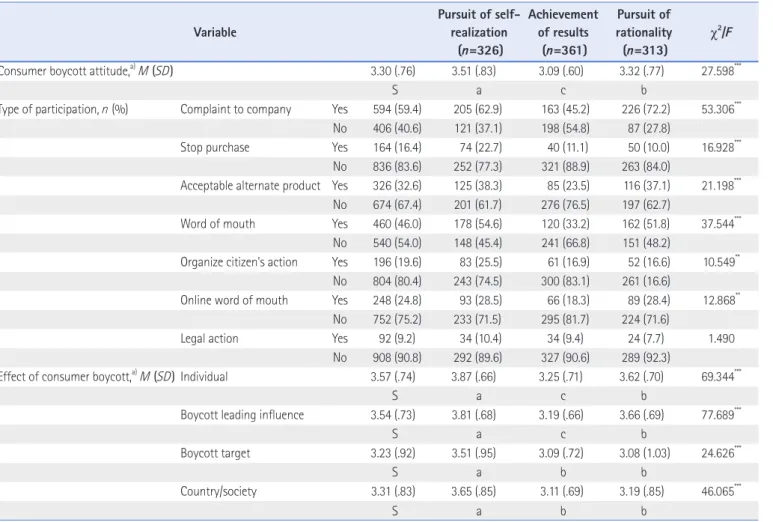
Task: Select the cell "205 (62.9)"
Action: click(478, 109)
